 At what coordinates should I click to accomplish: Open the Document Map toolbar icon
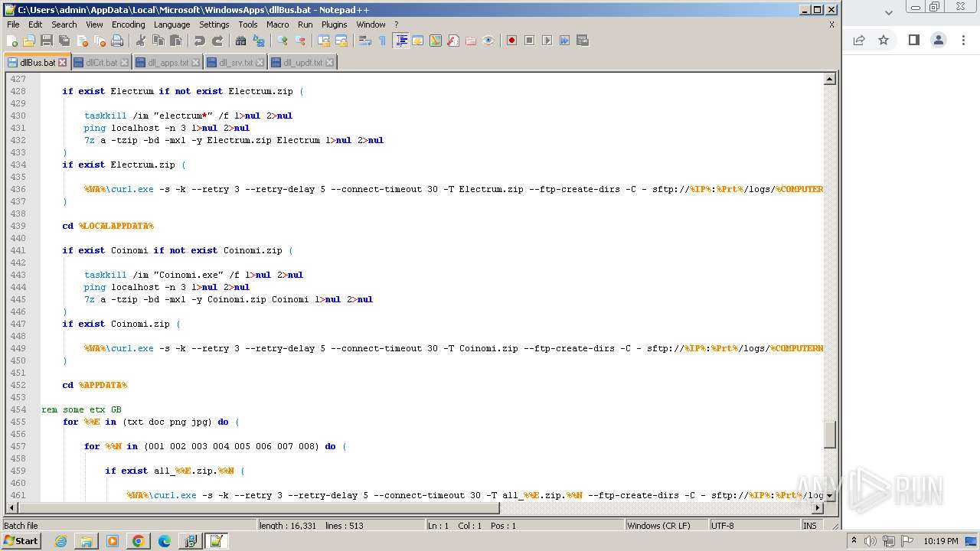click(436, 41)
